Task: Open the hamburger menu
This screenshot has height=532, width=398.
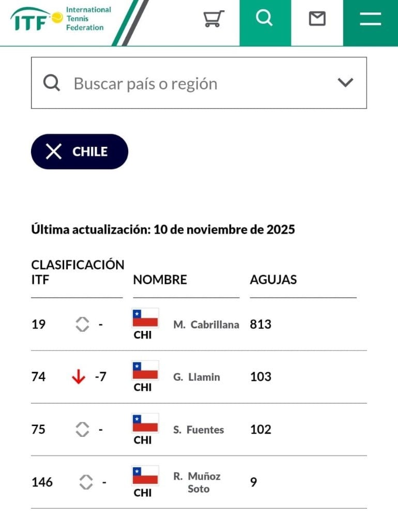Action: tap(370, 19)
